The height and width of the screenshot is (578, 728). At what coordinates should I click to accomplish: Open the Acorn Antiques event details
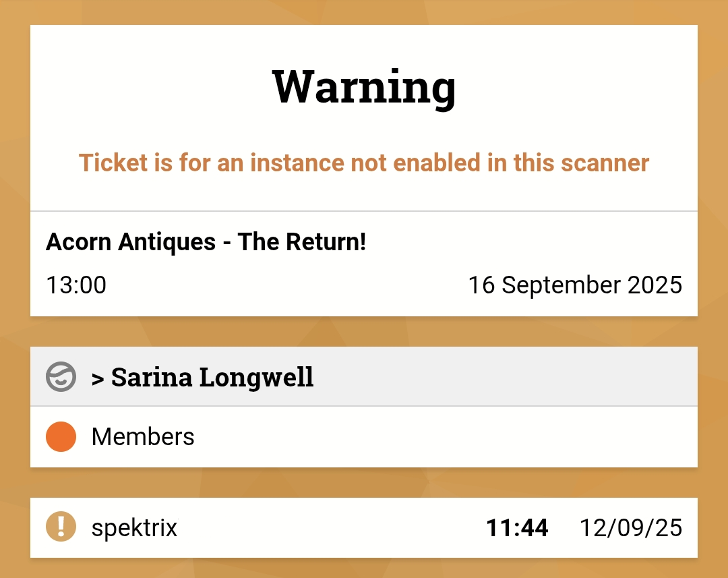(x=206, y=241)
